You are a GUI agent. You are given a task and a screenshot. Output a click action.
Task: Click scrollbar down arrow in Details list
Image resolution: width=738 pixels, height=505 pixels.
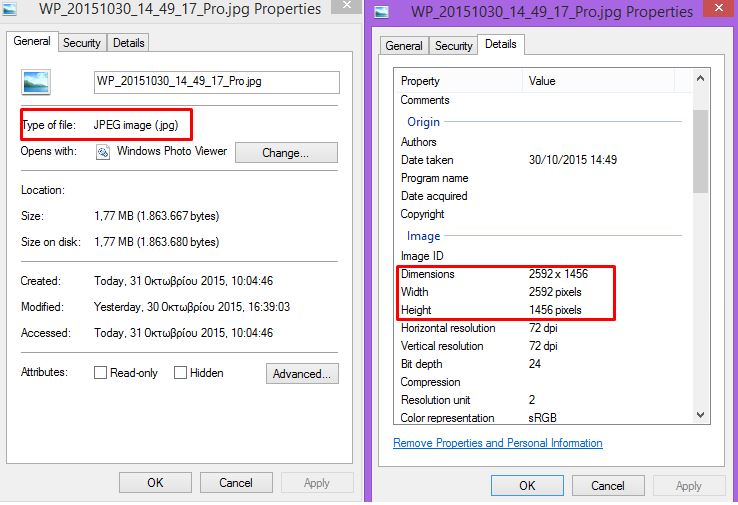(700, 415)
